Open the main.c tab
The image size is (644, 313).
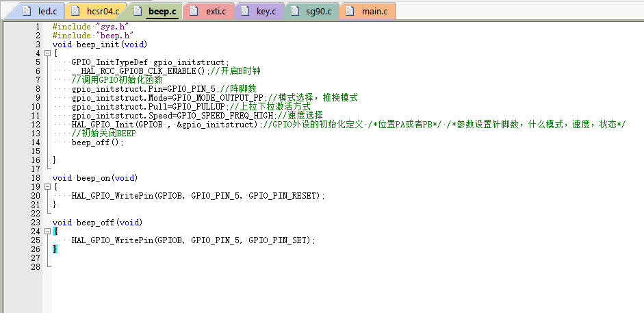point(368,11)
